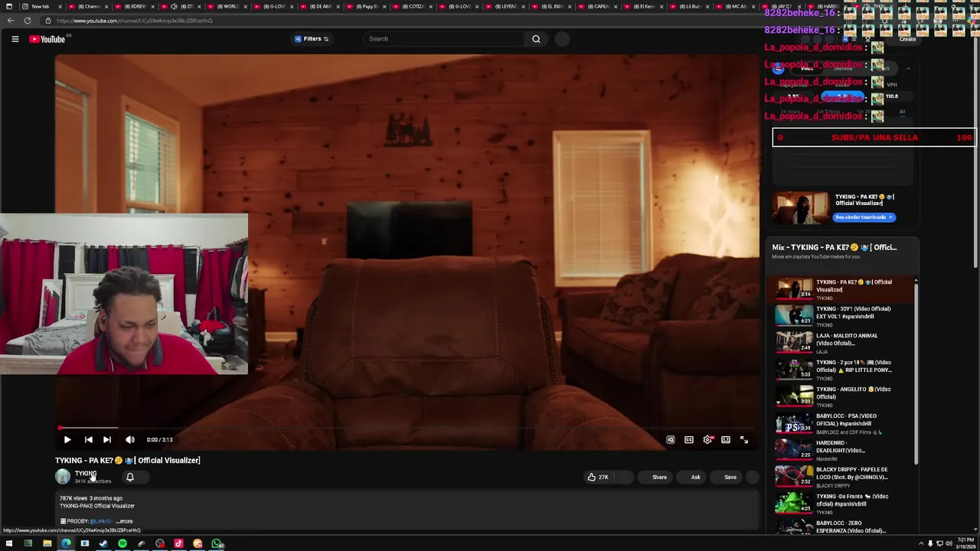Open player settings gear

pyautogui.click(x=707, y=440)
